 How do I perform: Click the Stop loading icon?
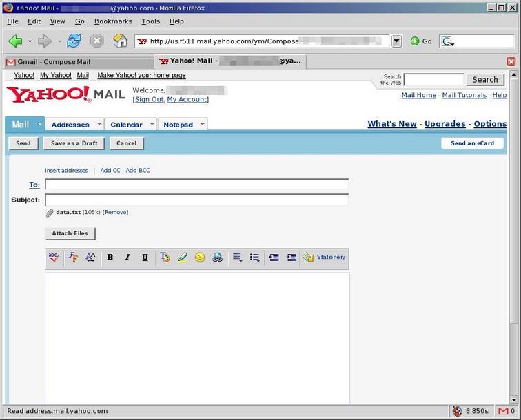point(96,41)
